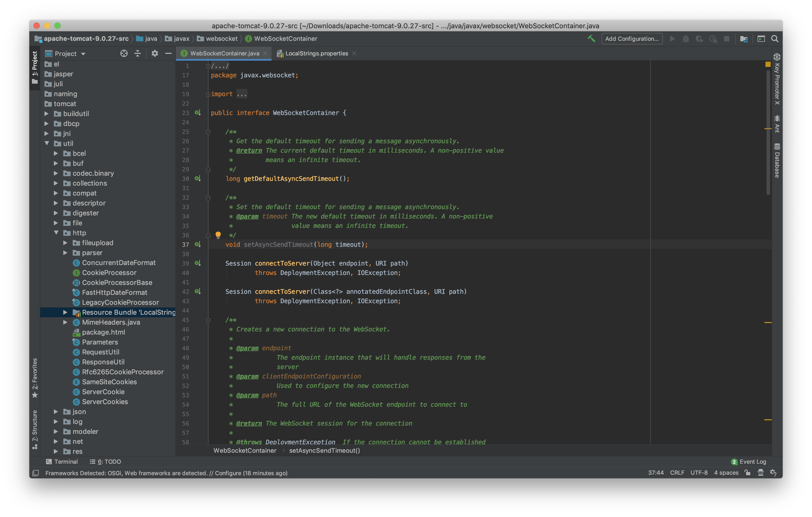Click the implementations gutter icon on line 39
The height and width of the screenshot is (517, 812).
tap(198, 263)
